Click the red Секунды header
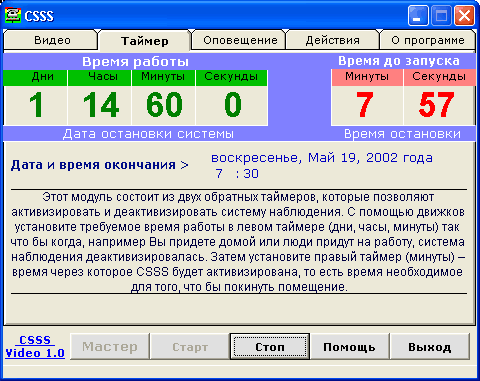This screenshot has width=480, height=381. [439, 77]
